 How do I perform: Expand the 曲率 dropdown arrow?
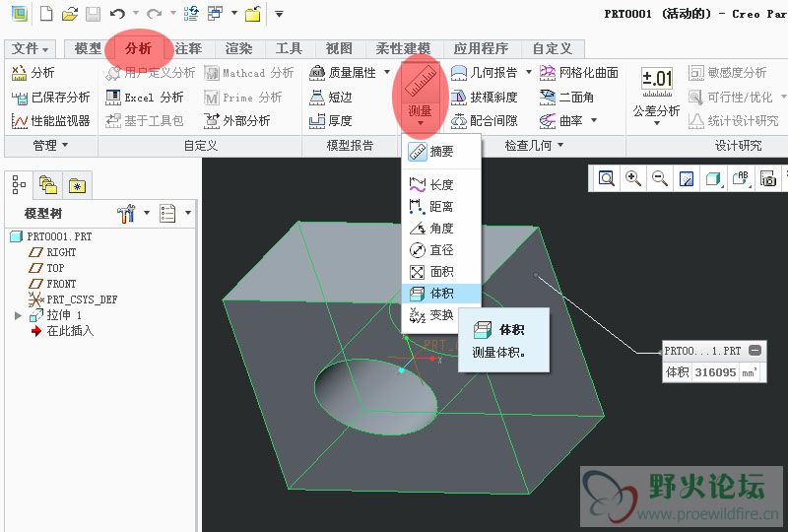[x=594, y=120]
